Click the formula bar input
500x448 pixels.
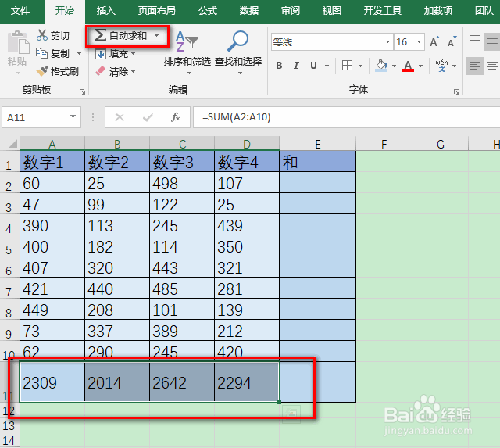point(346,117)
